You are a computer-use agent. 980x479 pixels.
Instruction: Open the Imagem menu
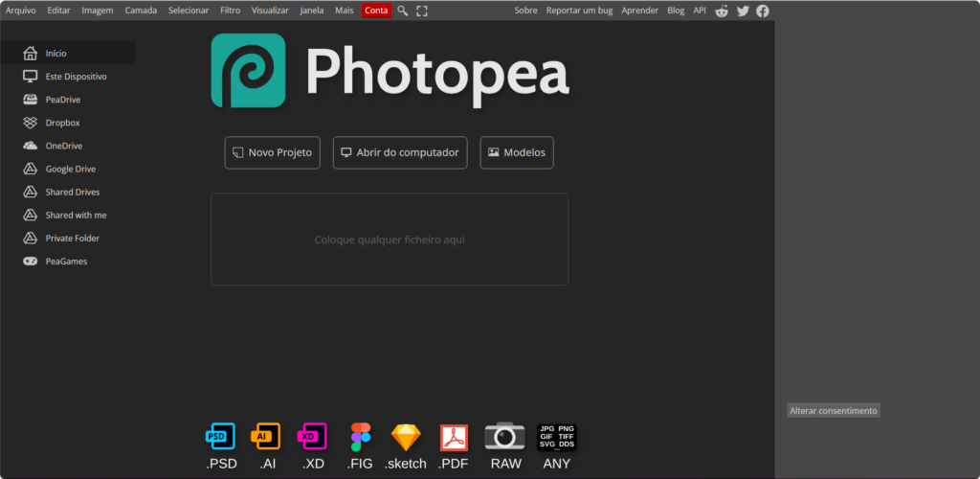[x=98, y=11]
